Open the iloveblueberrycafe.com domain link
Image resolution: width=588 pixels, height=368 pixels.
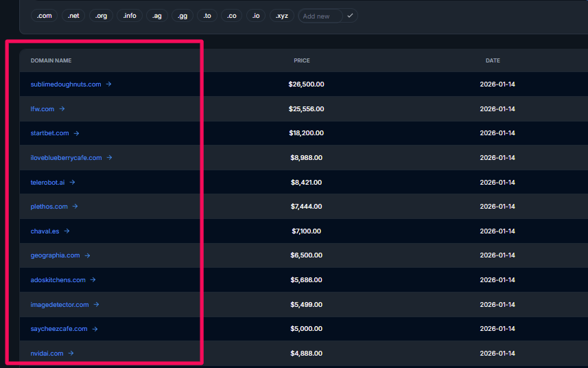pyautogui.click(x=66, y=158)
